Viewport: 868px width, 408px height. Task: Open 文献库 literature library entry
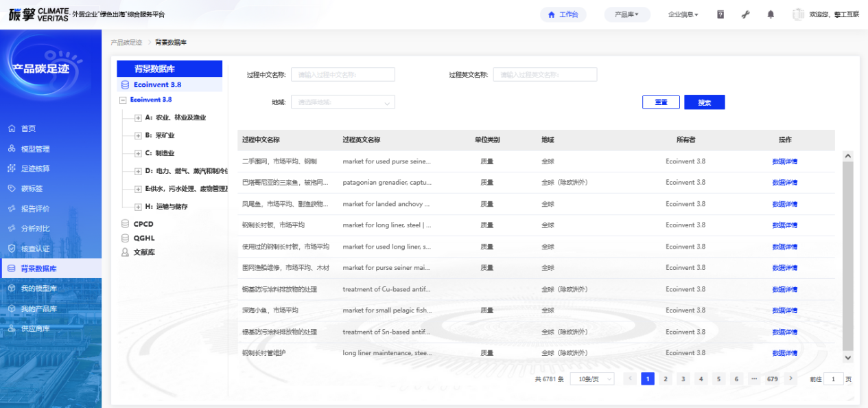143,252
